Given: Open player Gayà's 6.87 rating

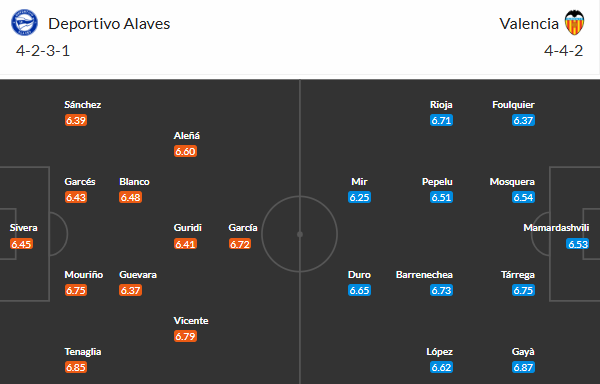Looking at the screenshot, I should (523, 367).
